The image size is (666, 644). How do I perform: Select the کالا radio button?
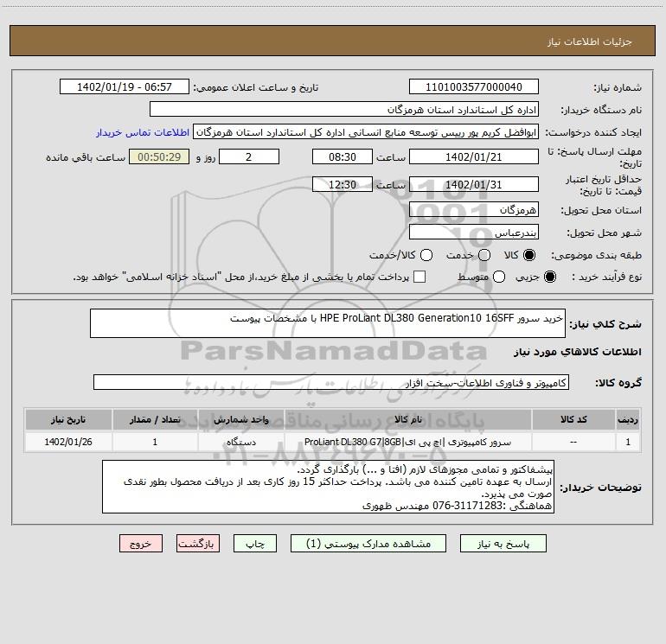click(529, 255)
